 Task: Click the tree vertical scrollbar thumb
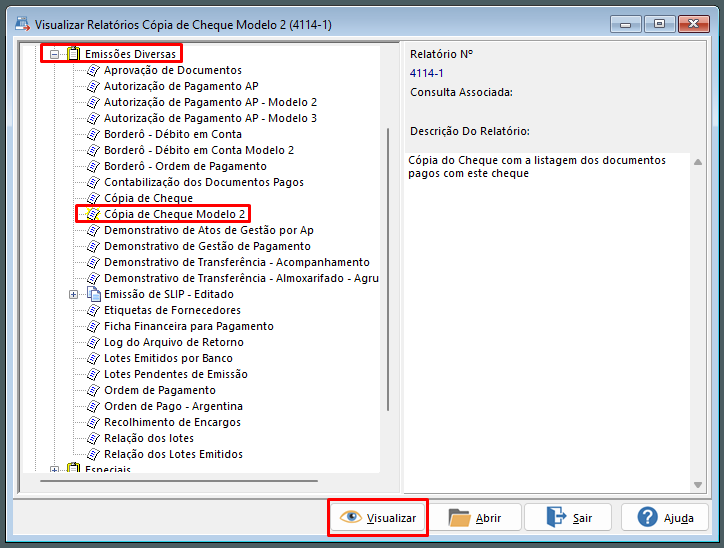[x=388, y=270]
